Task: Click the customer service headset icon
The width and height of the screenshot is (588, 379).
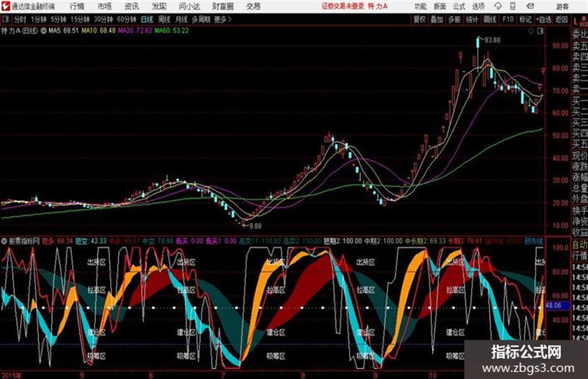Action: click(498, 6)
